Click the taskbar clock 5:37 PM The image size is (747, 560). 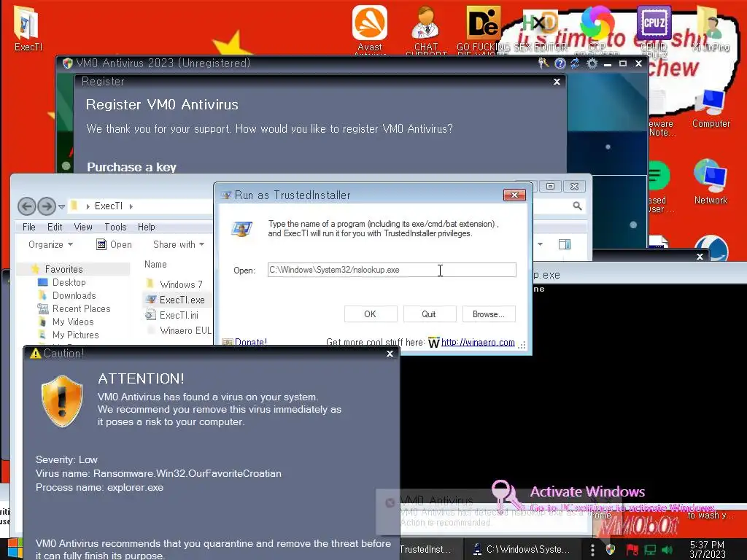click(x=707, y=550)
